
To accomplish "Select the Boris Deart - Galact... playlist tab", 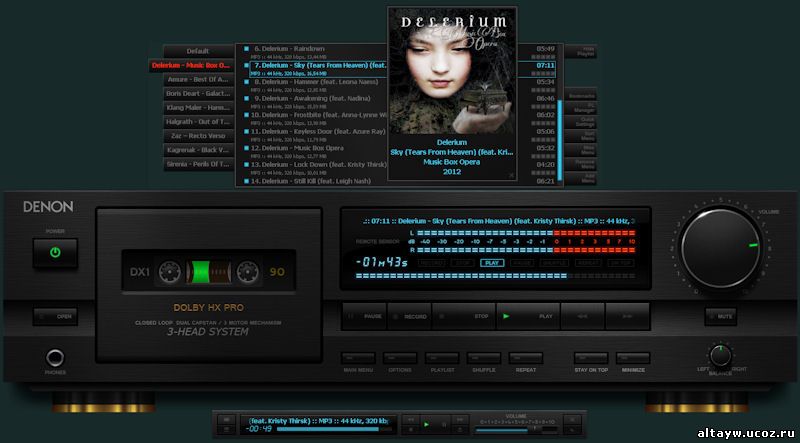I will coord(198,94).
